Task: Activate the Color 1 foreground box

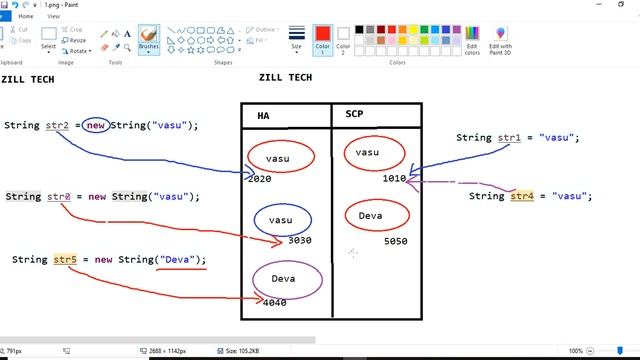Action: 322,40
